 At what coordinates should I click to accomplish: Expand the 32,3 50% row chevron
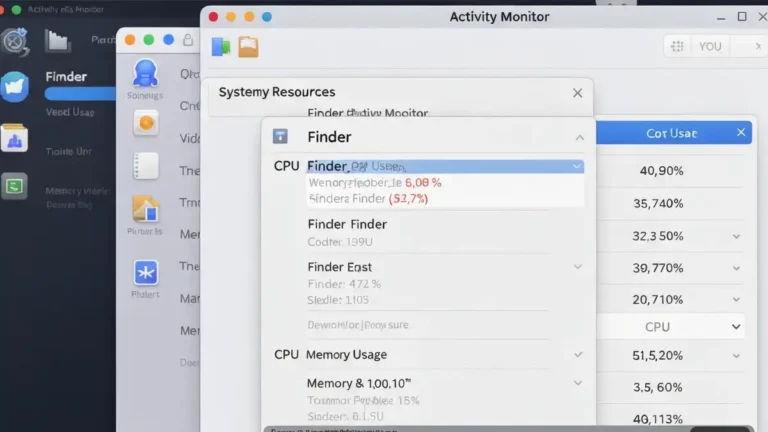[736, 237]
